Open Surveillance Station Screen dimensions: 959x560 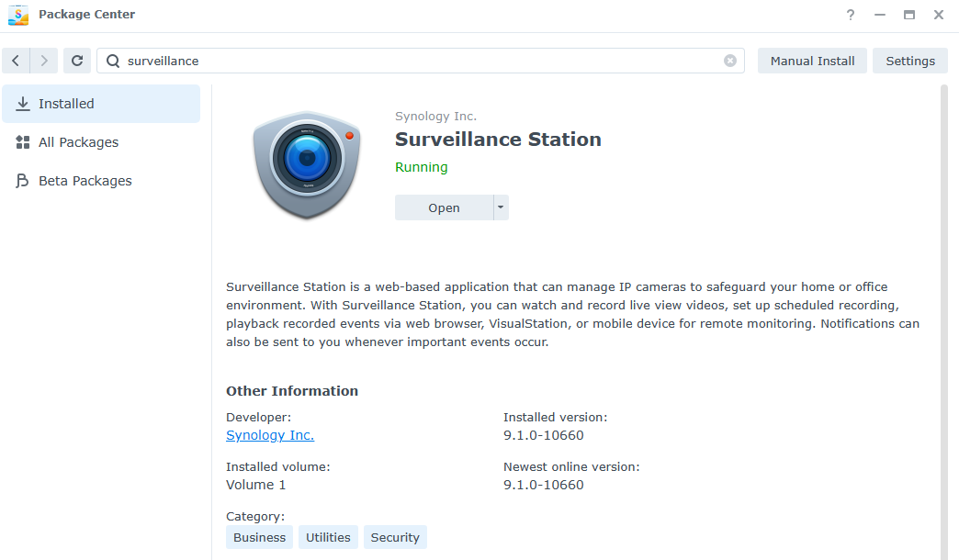coord(445,207)
